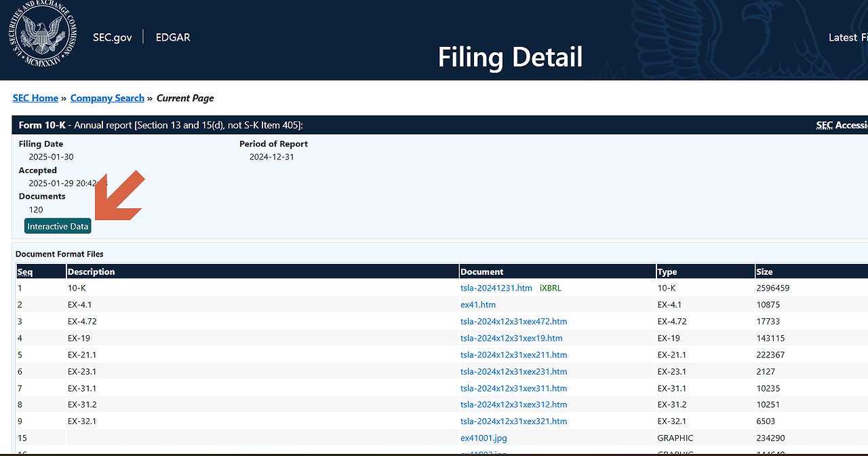Select the Filing Date value 2025-01-30
The image size is (868, 456).
[x=51, y=157]
